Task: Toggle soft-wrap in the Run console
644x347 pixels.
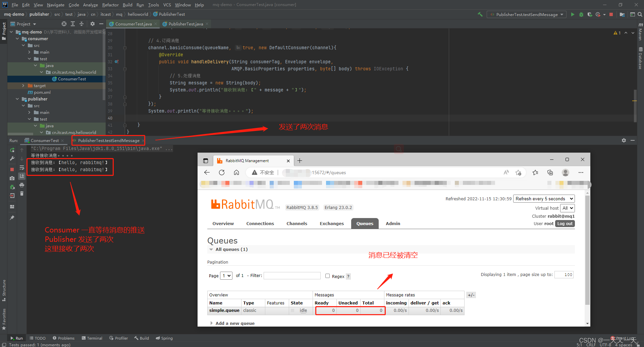Action: (x=22, y=168)
